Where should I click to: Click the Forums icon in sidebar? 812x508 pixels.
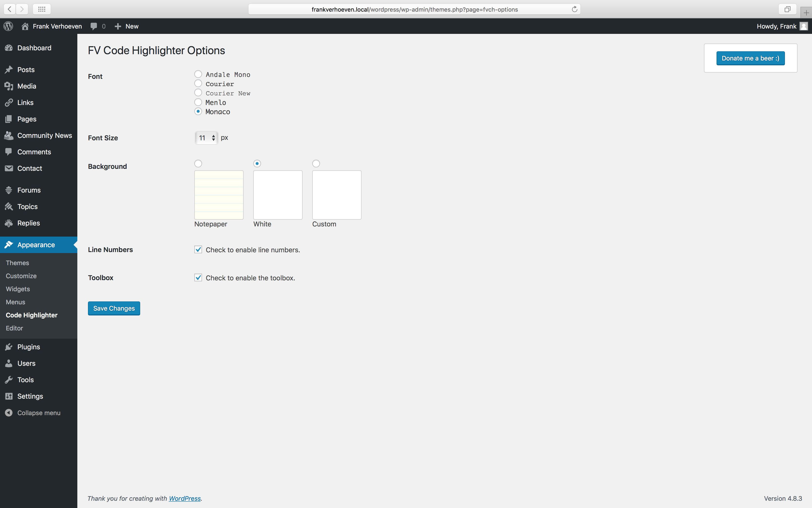click(x=9, y=190)
